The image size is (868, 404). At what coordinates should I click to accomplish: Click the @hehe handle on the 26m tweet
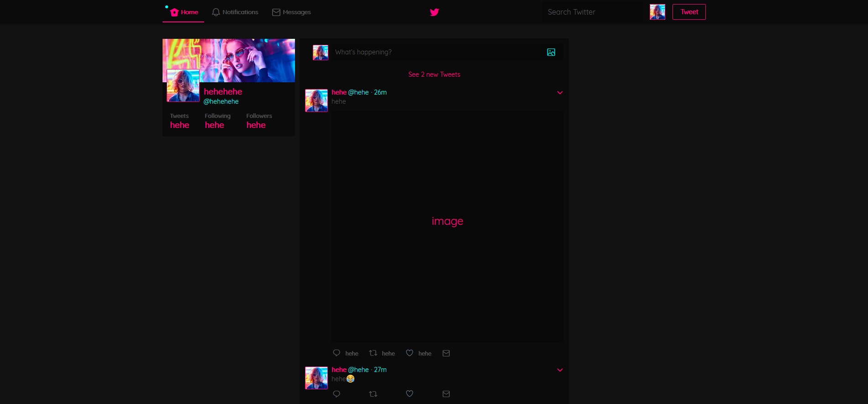pyautogui.click(x=358, y=92)
